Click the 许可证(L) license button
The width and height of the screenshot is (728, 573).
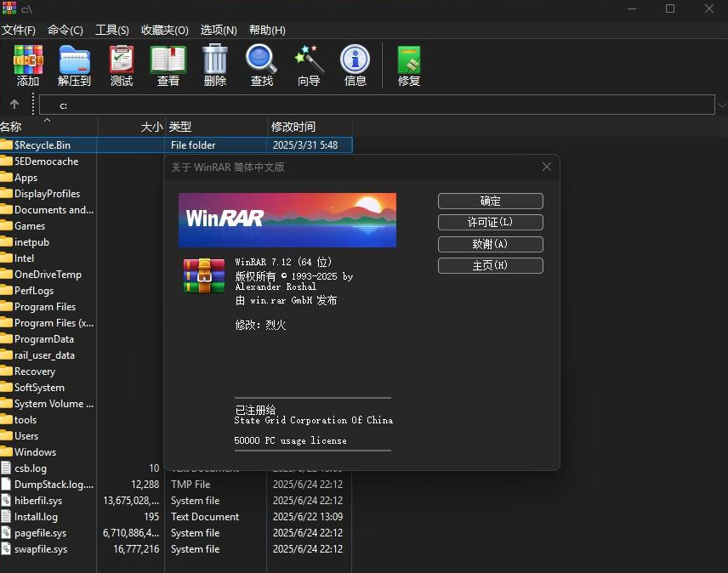(490, 222)
